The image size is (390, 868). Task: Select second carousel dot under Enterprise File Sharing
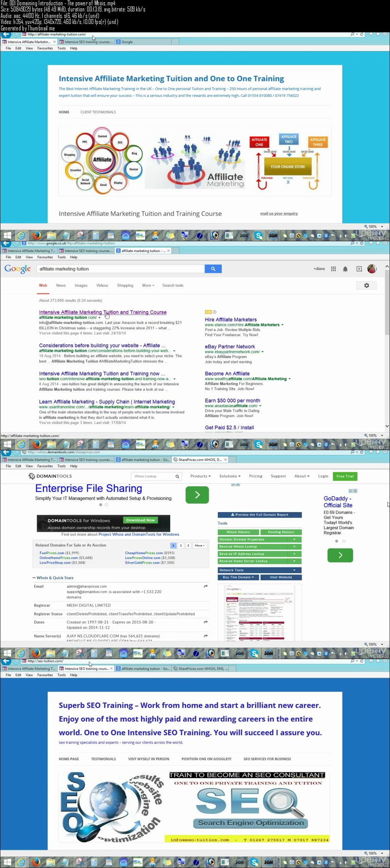pyautogui.click(x=106, y=505)
